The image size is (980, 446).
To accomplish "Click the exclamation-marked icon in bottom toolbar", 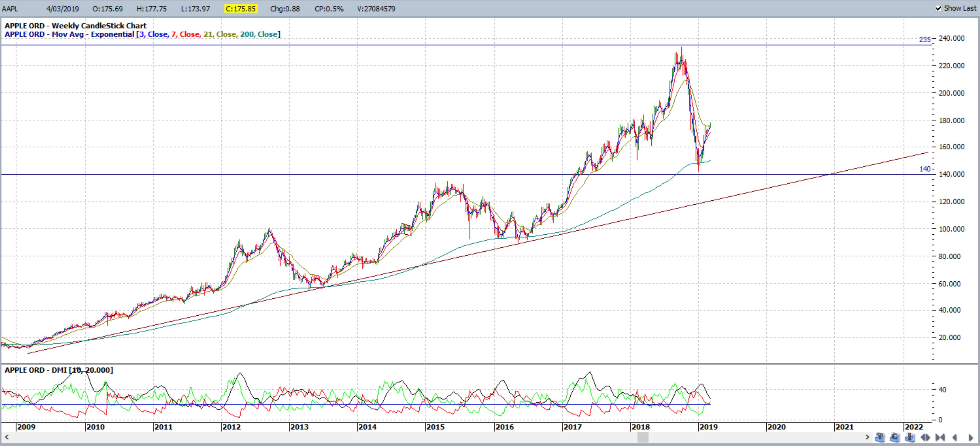I will tap(910, 437).
